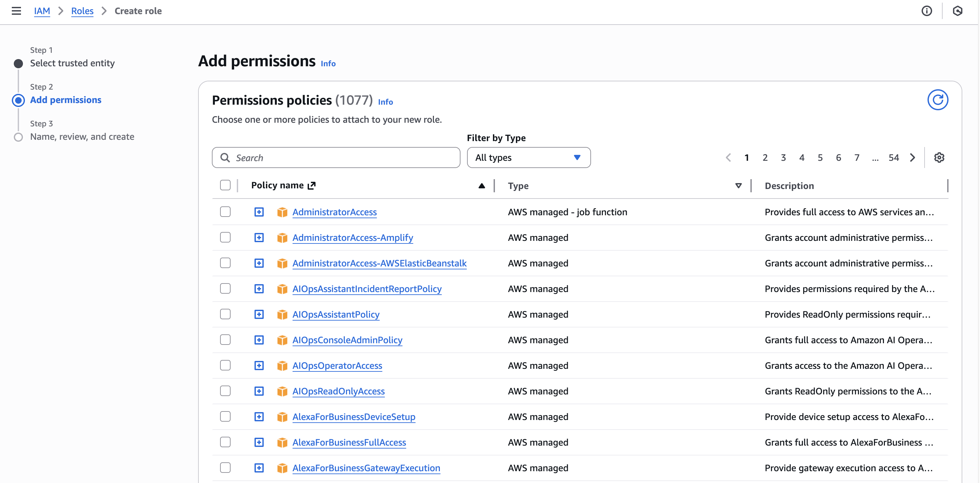The image size is (980, 483).
Task: Go to page 3 of policies
Action: click(x=783, y=157)
